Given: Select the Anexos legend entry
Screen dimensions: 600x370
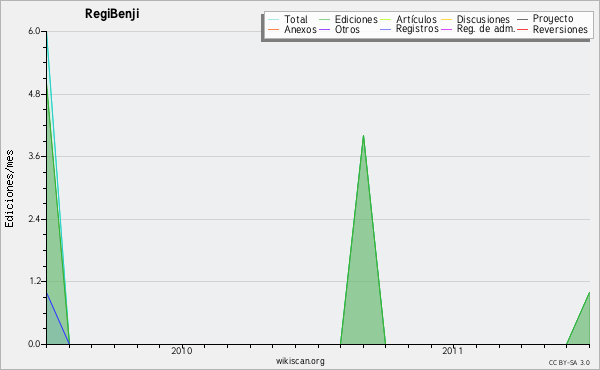Looking at the screenshot, I should click(300, 29).
